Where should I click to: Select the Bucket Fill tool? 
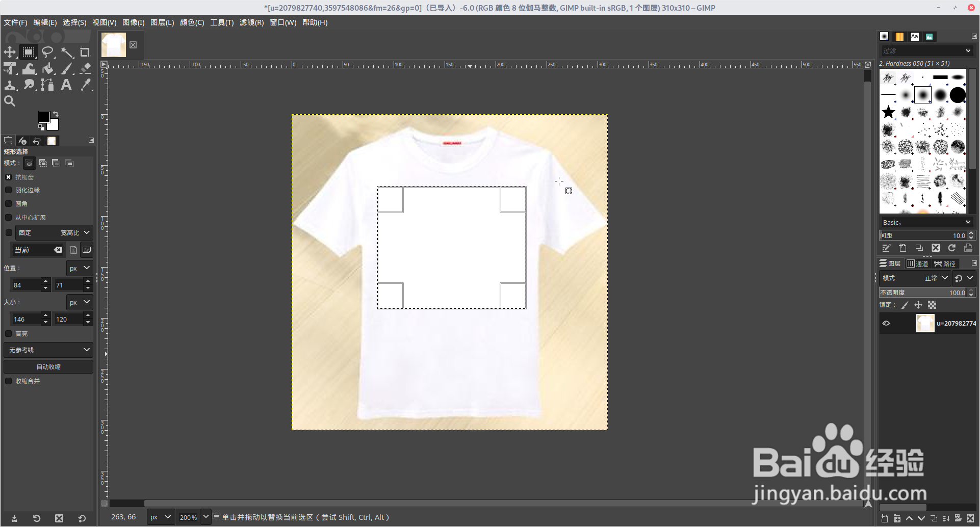point(47,68)
